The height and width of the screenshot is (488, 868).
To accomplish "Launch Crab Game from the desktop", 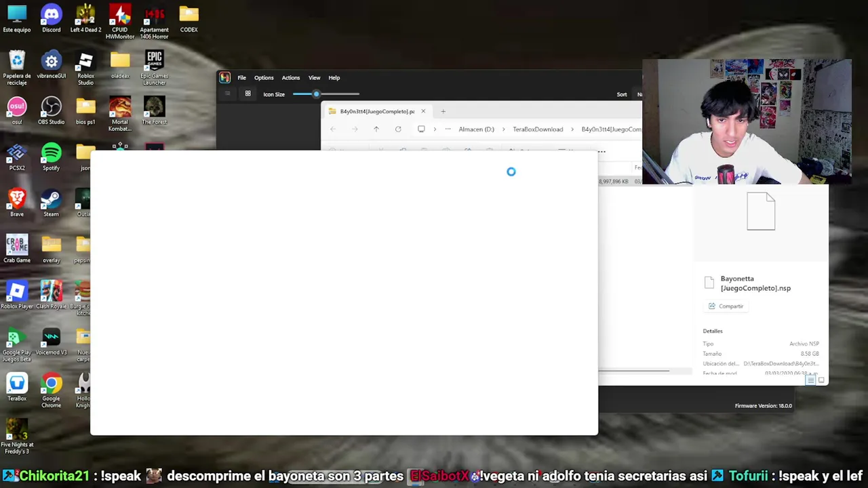I will pyautogui.click(x=17, y=249).
